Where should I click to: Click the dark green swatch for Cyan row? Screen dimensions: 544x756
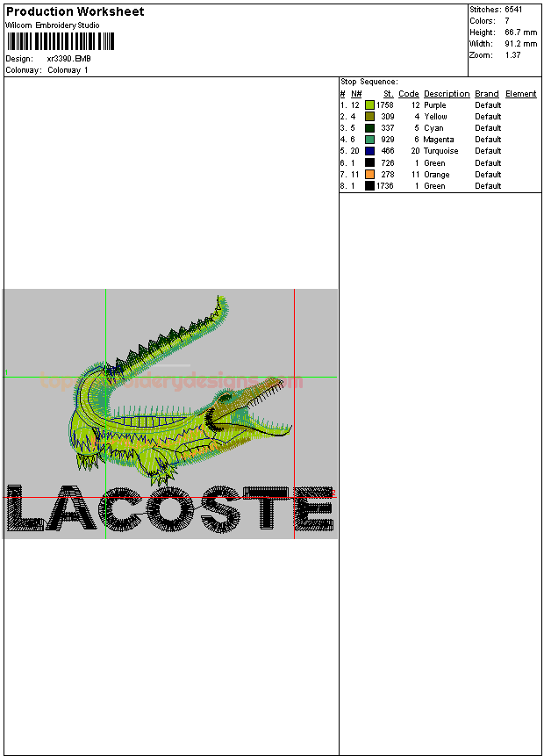369,128
